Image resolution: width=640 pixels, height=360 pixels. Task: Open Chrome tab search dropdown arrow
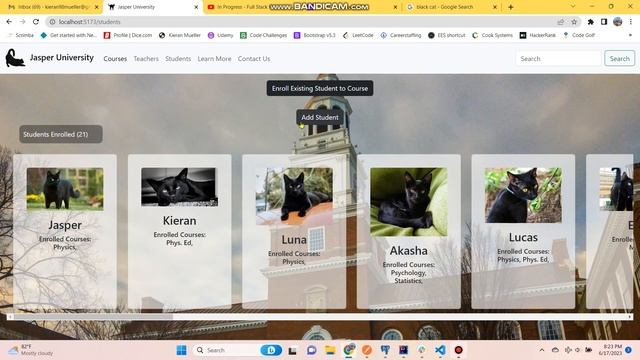(x=573, y=7)
